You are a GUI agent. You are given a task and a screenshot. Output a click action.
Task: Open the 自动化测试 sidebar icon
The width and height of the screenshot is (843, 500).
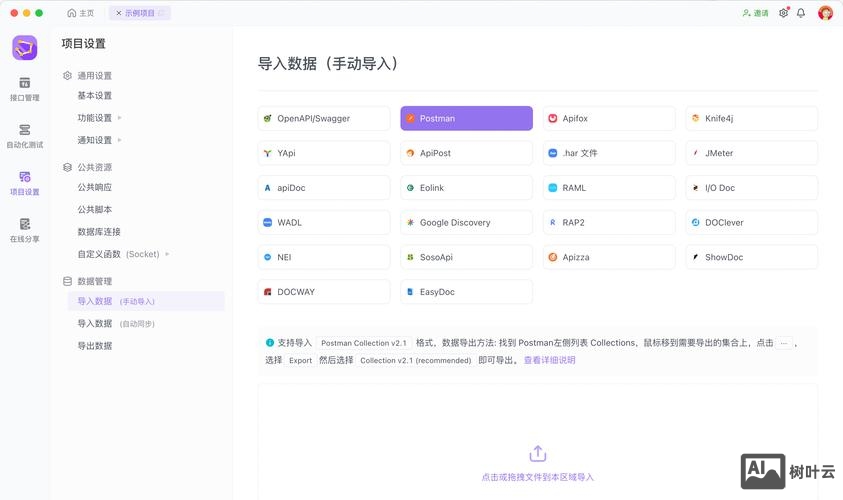point(25,136)
